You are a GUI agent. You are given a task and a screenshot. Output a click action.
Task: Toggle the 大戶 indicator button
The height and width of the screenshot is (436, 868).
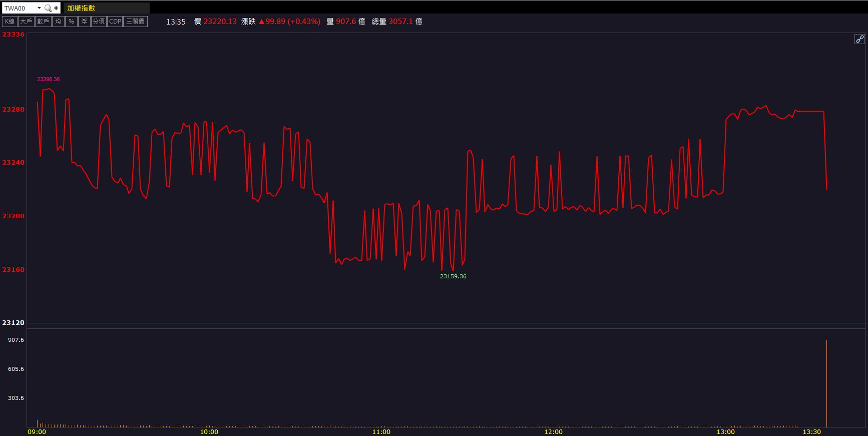tap(26, 22)
